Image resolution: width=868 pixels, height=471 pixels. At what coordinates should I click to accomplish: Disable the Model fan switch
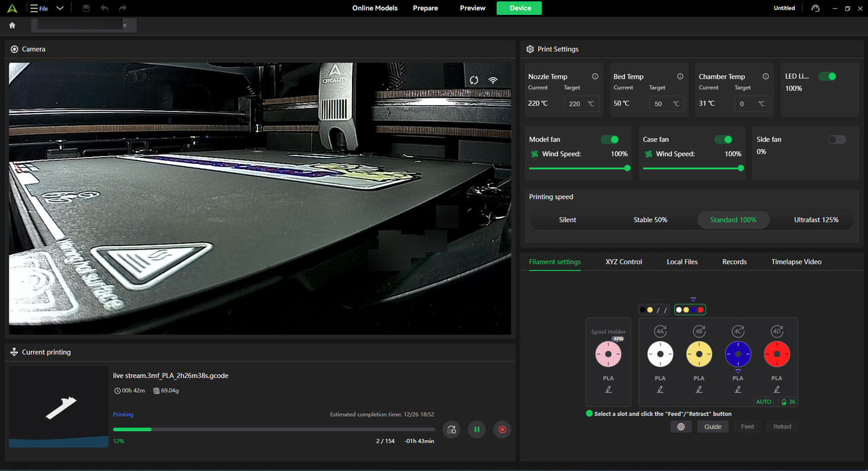[610, 140]
